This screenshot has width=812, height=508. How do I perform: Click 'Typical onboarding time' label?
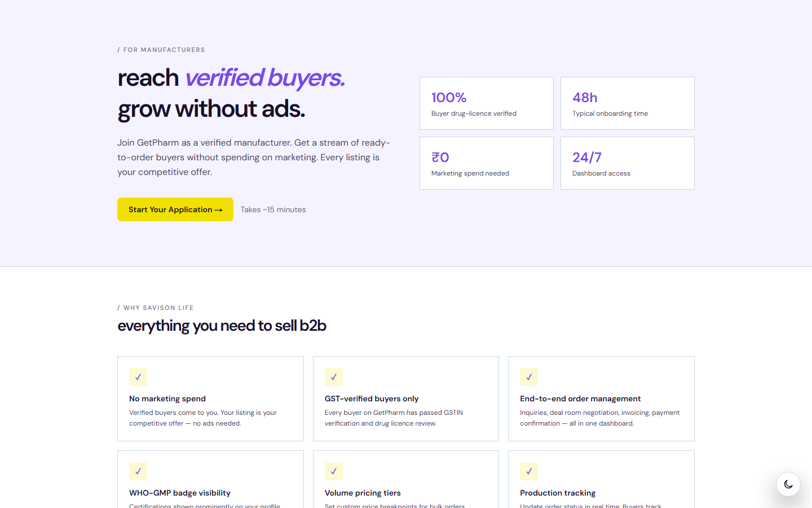610,113
